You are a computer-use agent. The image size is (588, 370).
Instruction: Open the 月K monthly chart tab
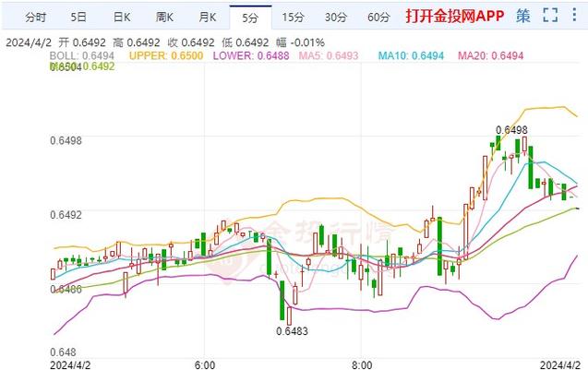pos(207,17)
